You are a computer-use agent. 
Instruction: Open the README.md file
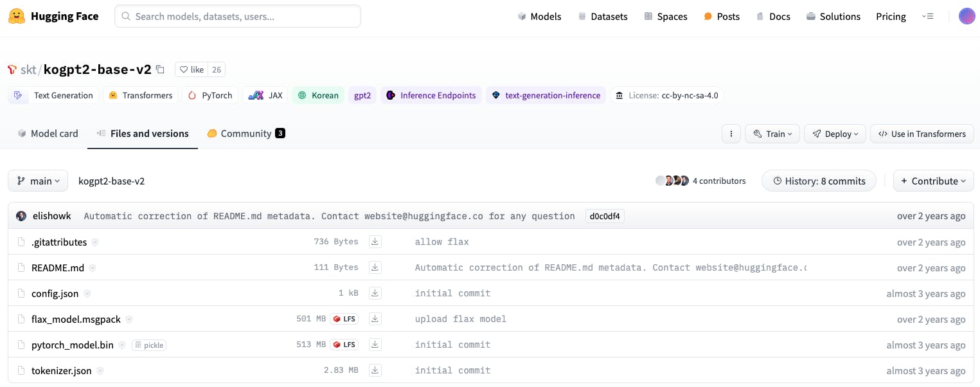click(x=58, y=267)
